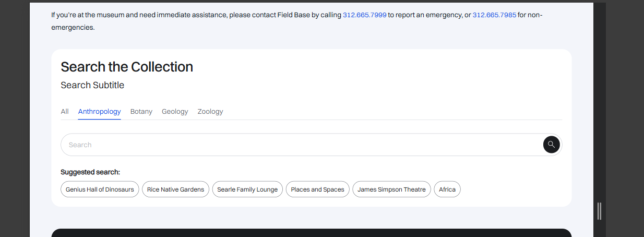The height and width of the screenshot is (237, 644).
Task: Switch to the Geology tab
Action: [175, 112]
